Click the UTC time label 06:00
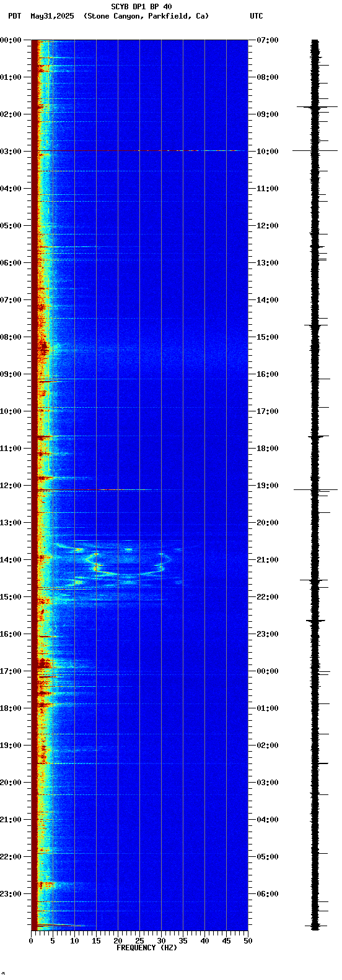The image size is (342, 980). click(268, 894)
